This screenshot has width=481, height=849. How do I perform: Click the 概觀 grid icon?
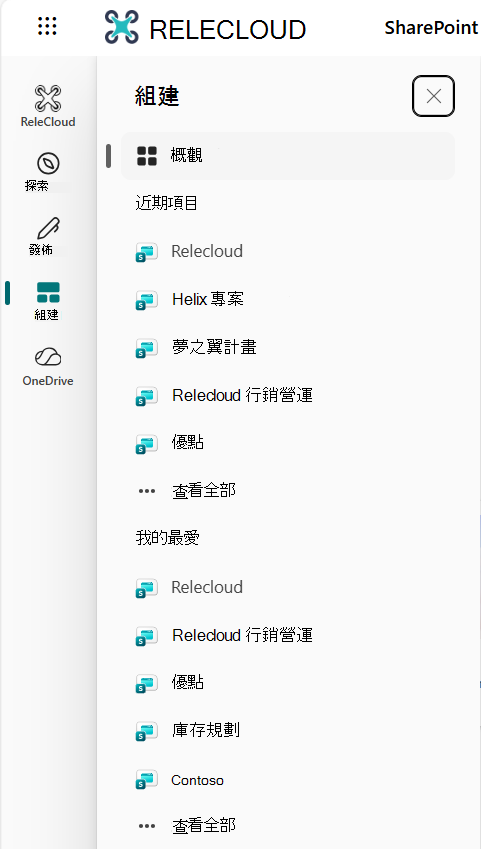pos(147,156)
